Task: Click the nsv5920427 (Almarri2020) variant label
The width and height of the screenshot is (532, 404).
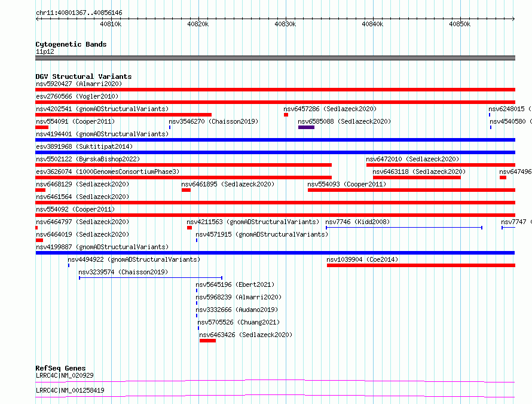Action: (x=79, y=84)
